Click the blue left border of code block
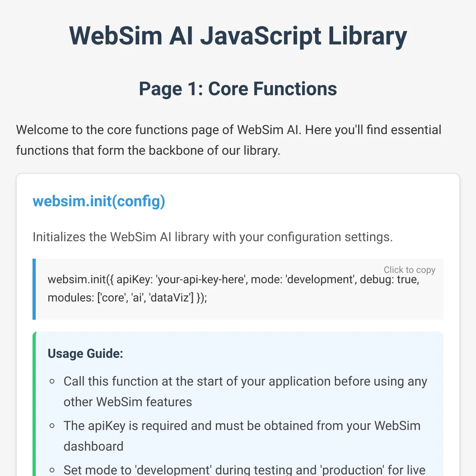 (34, 289)
